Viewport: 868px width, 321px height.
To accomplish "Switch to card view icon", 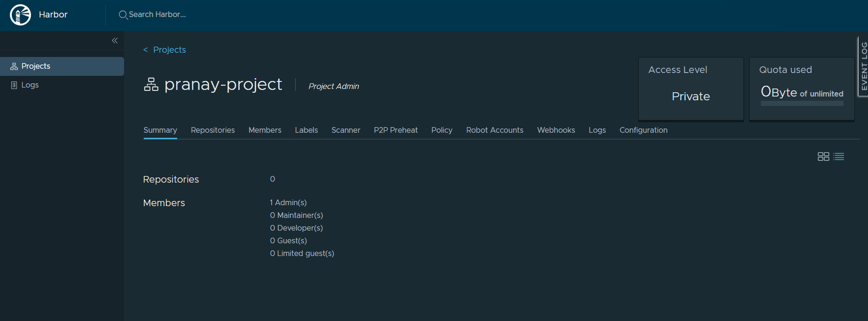I will pos(824,156).
